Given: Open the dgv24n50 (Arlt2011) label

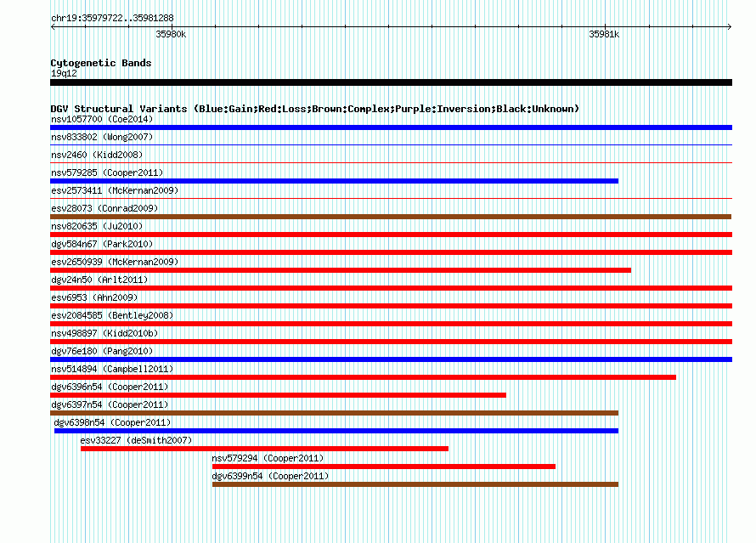Looking at the screenshot, I should 99,280.
